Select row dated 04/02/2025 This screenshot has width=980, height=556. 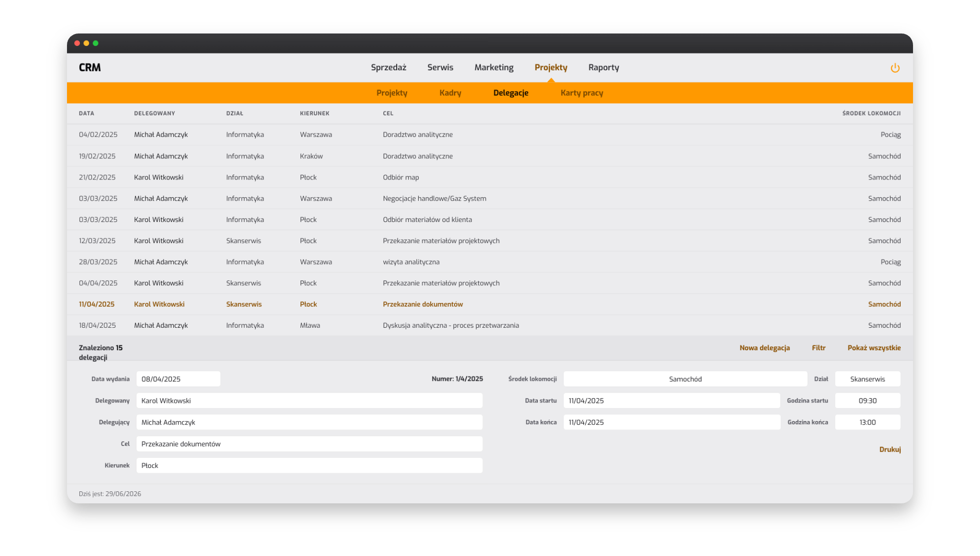tap(490, 134)
